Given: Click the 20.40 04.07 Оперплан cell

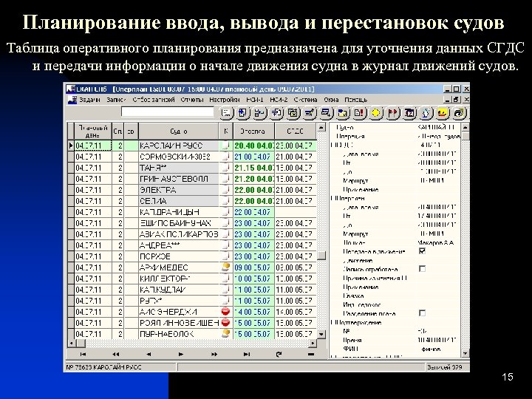Looking at the screenshot, I should (253, 146).
